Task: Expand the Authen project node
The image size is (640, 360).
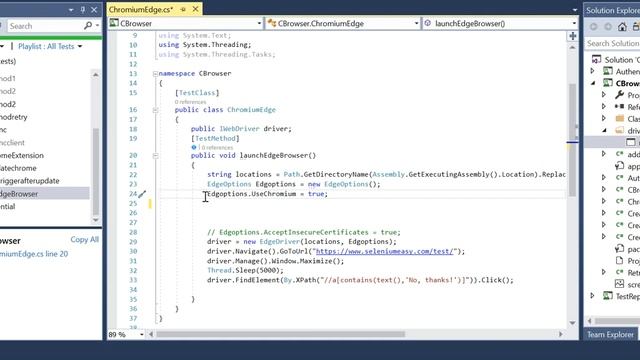Action: coord(593,71)
